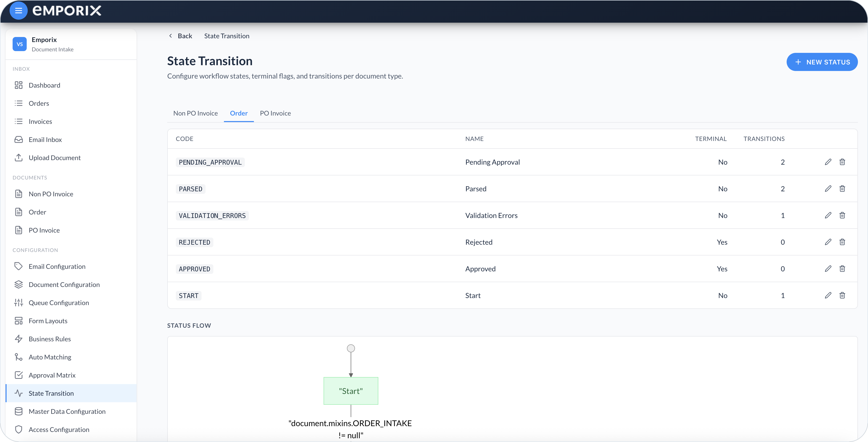
Task: Click the PENDING_APPROVAL code cell
Action: (x=210, y=162)
